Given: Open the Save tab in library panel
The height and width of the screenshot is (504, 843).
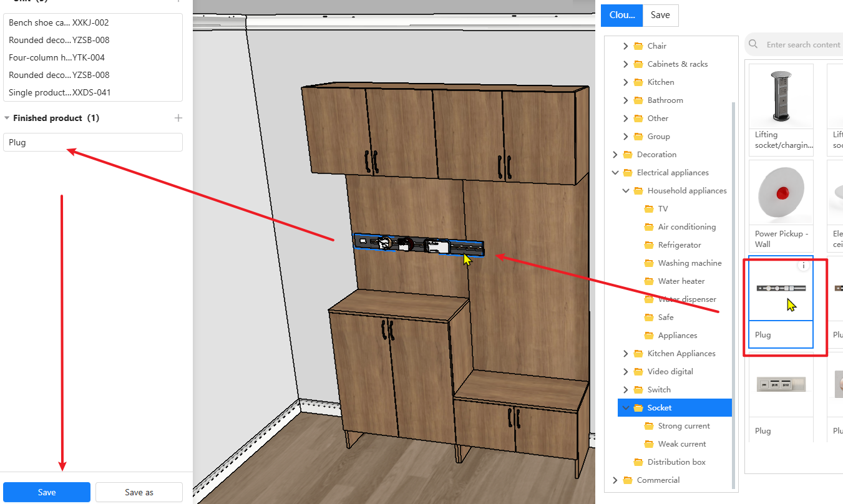Looking at the screenshot, I should pos(660,16).
